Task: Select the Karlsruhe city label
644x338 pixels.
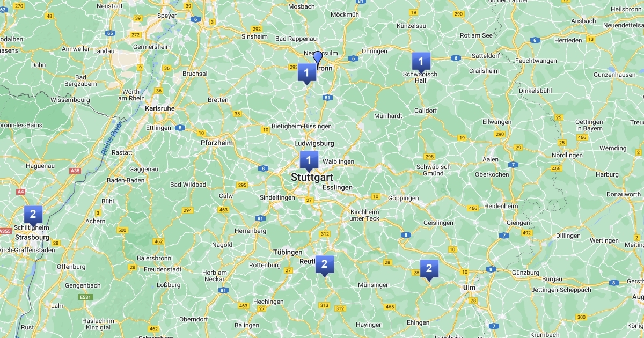Action: pos(160,108)
